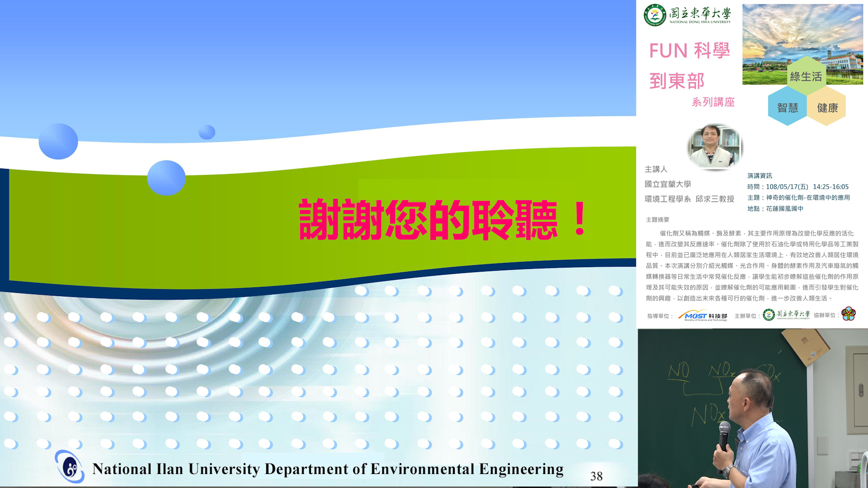Viewport: 868px width, 488px height.
Task: Click the blue 智慧 hexagon
Action: 787,108
